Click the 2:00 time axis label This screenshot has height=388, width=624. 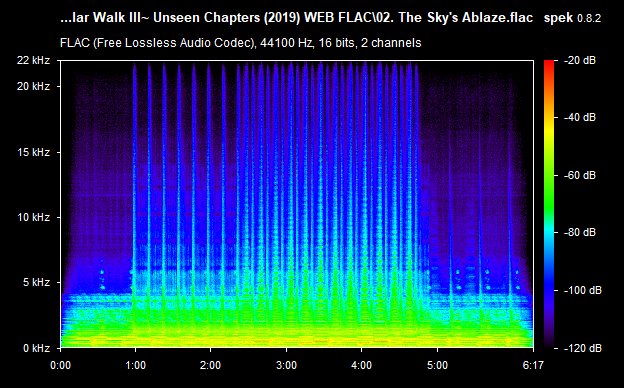(x=211, y=365)
